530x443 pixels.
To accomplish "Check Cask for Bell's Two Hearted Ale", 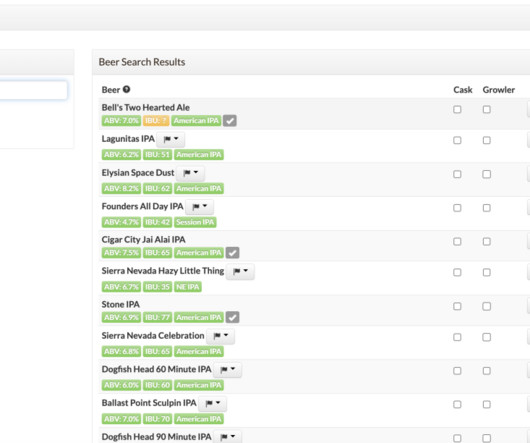I will point(457,109).
